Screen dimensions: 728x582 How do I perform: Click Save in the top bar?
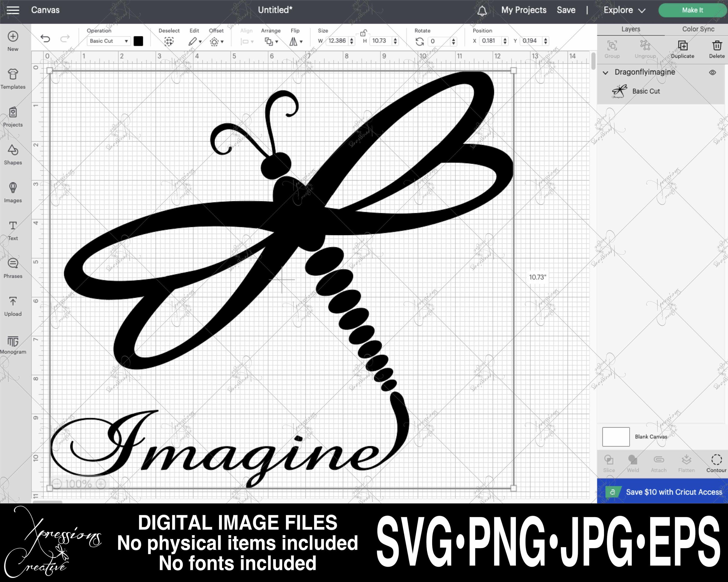[x=566, y=10]
